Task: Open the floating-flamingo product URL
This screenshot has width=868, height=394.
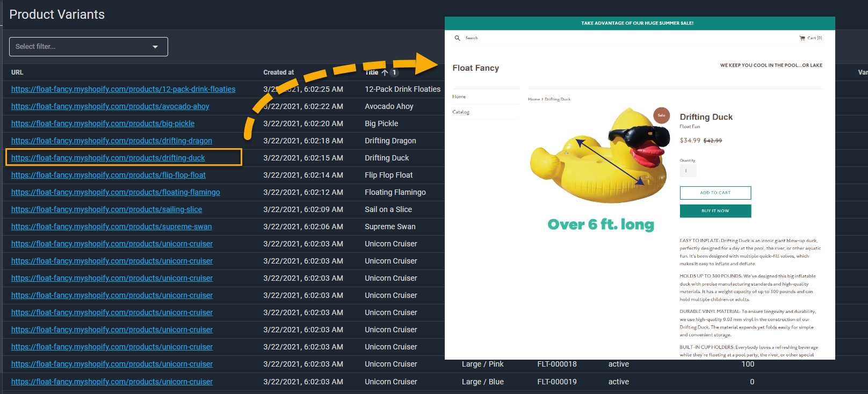Action: [115, 192]
